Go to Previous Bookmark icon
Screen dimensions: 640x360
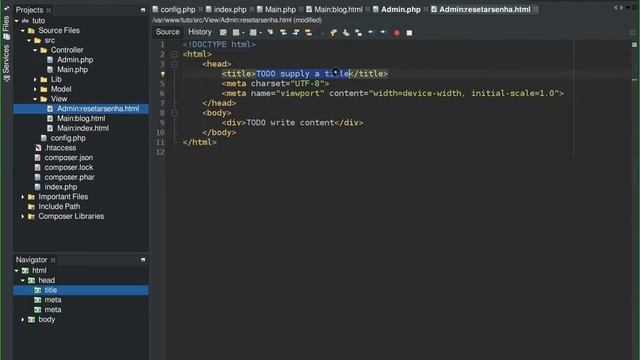[x=333, y=32]
